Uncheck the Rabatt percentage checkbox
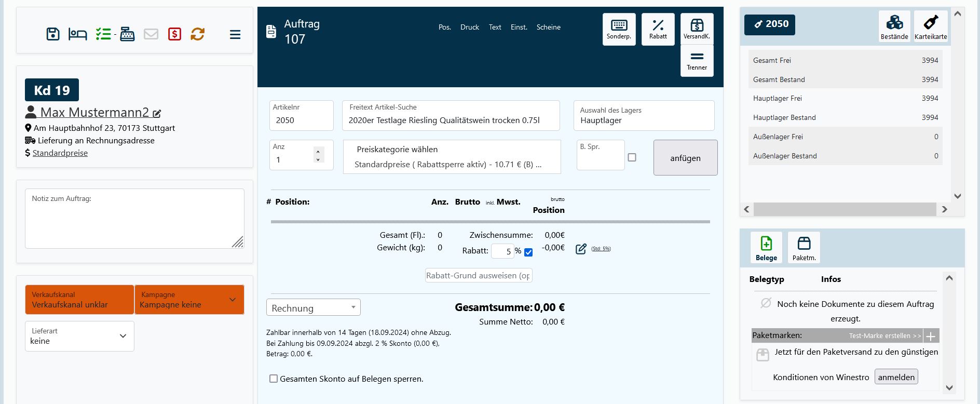The width and height of the screenshot is (980, 404). [x=528, y=252]
